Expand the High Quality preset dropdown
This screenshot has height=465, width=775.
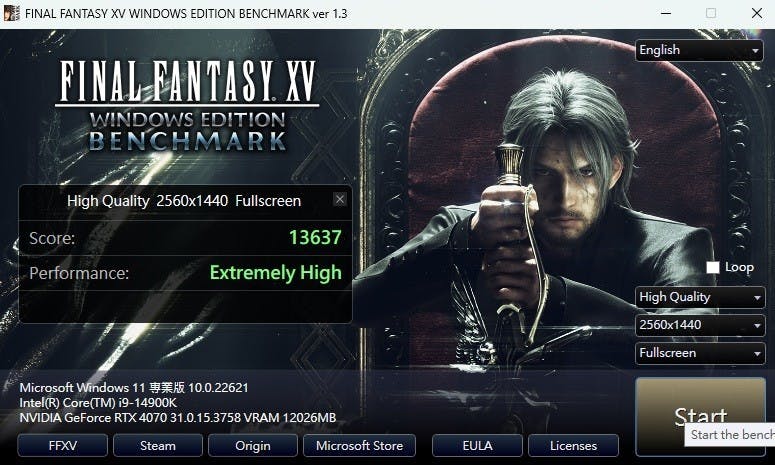pos(700,297)
